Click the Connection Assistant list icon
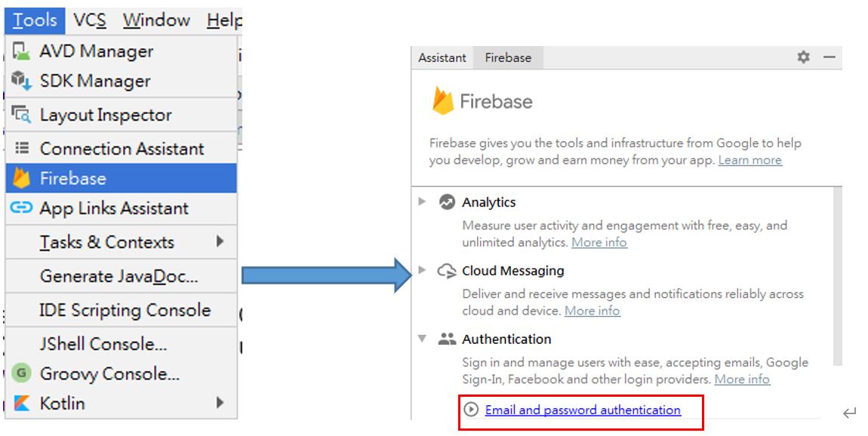This screenshot has width=868, height=436. click(x=22, y=148)
